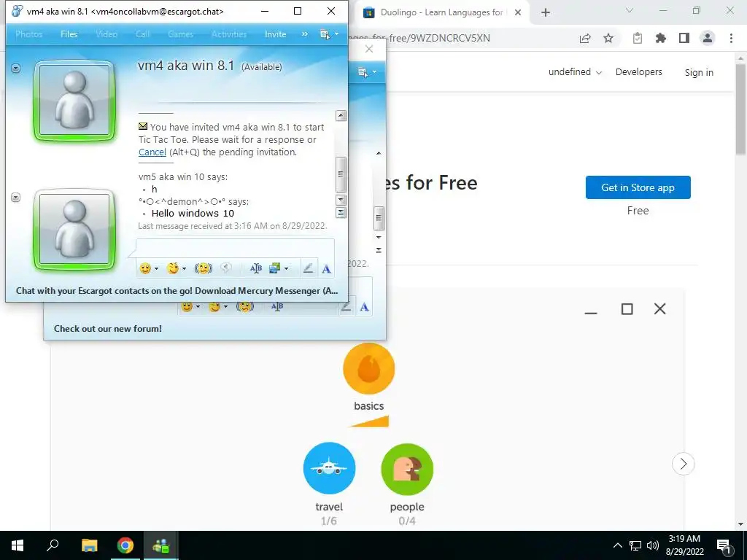Switch to Chrome from the taskbar
The height and width of the screenshot is (560, 747).
pos(125,545)
